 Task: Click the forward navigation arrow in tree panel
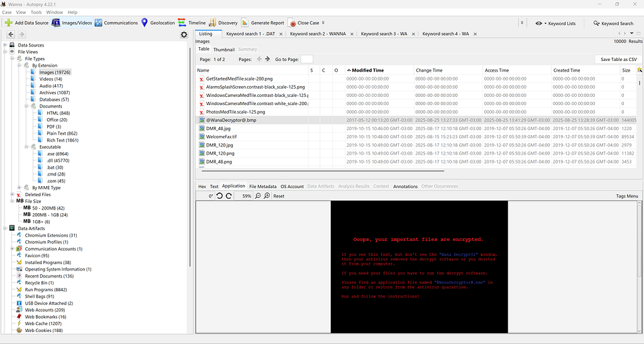click(x=22, y=35)
